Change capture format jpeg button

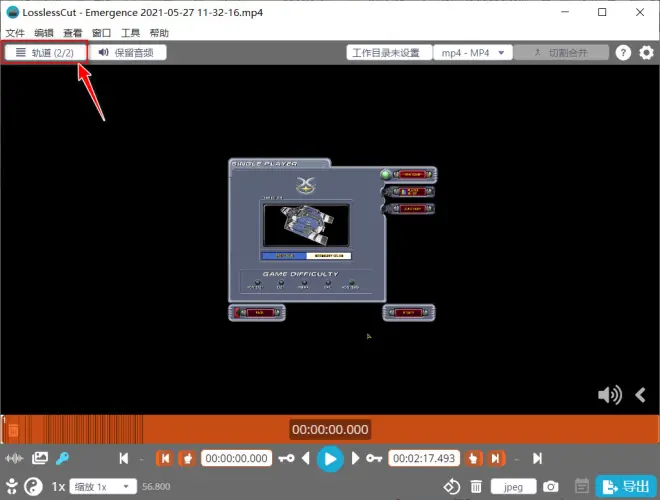pyautogui.click(x=514, y=487)
